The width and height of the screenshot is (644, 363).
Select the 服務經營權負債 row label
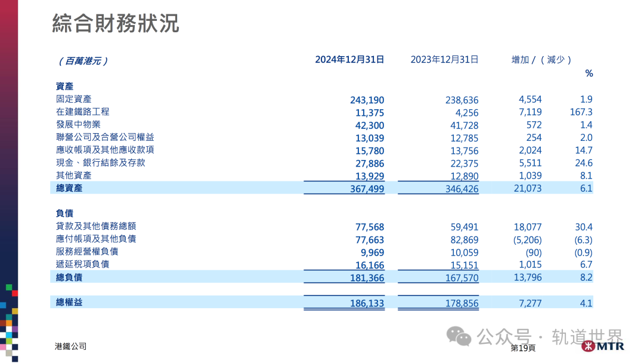click(87, 251)
